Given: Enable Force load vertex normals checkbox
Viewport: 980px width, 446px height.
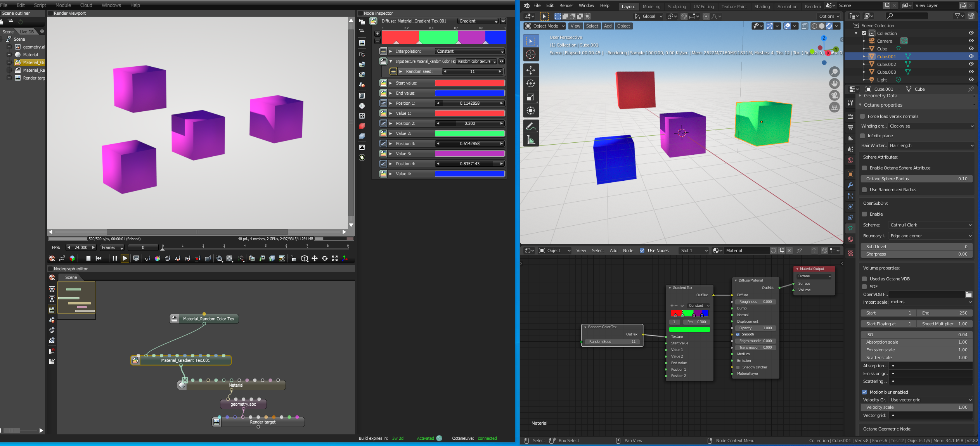Looking at the screenshot, I should 863,116.
